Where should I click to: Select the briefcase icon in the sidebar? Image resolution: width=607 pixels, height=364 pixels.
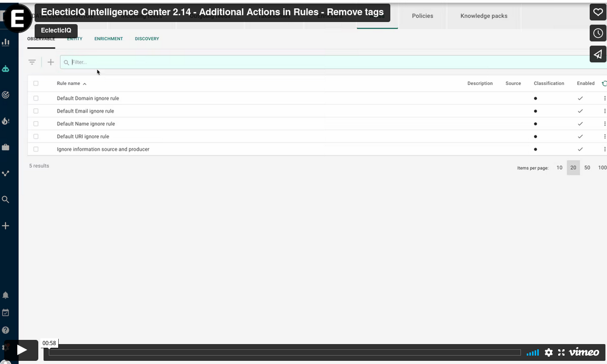click(6, 147)
